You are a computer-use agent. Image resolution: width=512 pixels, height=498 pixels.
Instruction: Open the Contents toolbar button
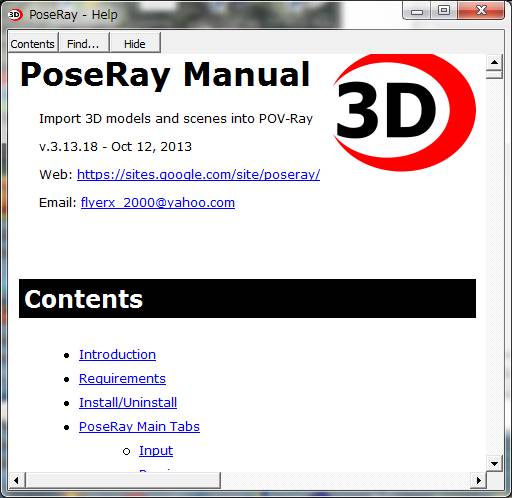click(x=33, y=43)
